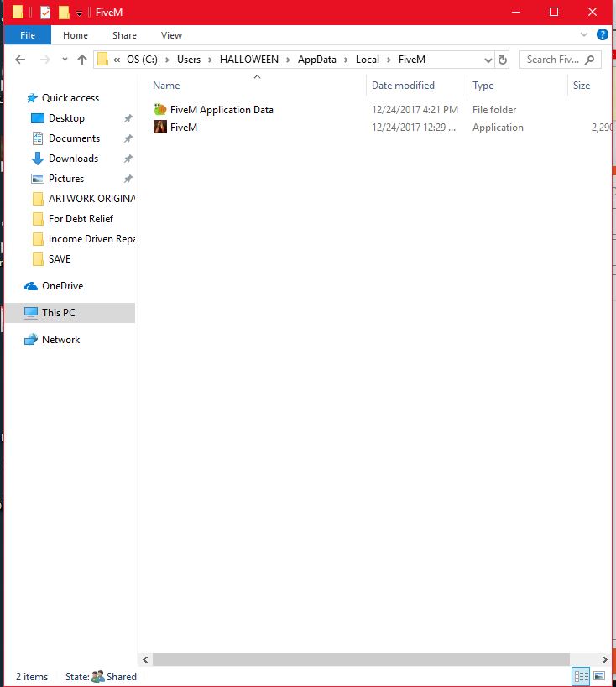616x687 pixels.
Task: Navigate to HALLOWEEN in breadcrumb
Action: tap(249, 60)
